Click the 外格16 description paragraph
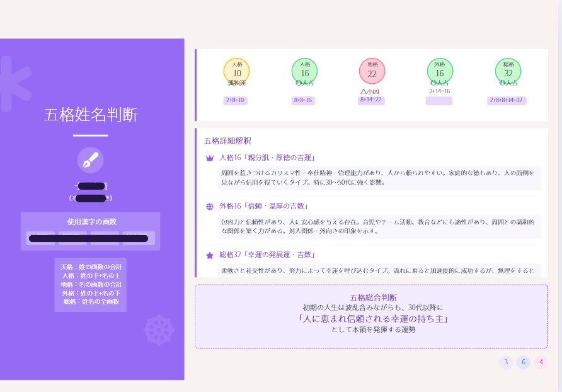 (379, 226)
